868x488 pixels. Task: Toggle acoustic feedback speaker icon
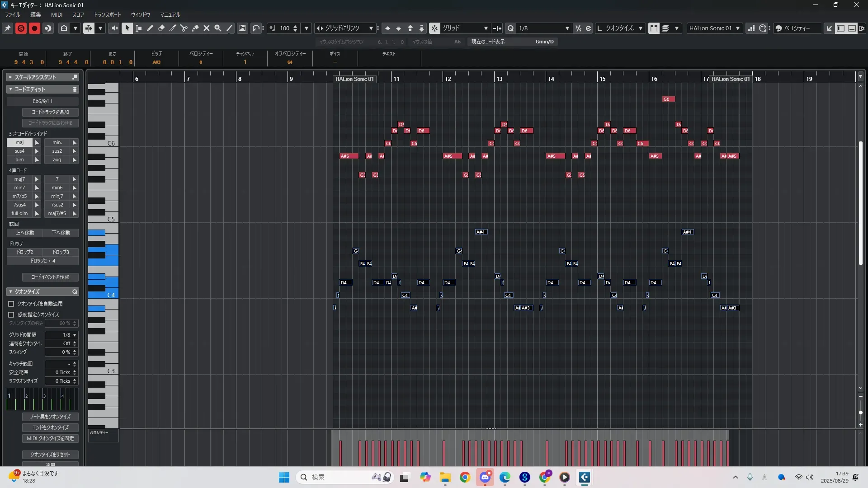click(113, 28)
